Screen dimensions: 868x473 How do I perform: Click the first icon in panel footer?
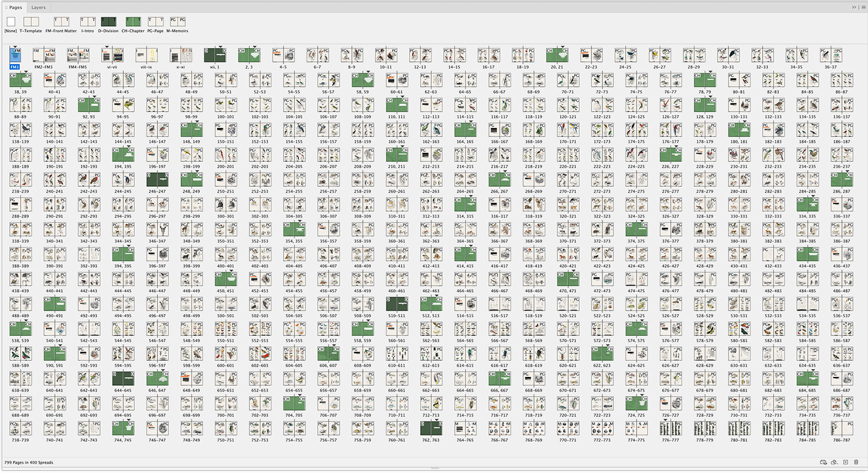pyautogui.click(x=823, y=463)
